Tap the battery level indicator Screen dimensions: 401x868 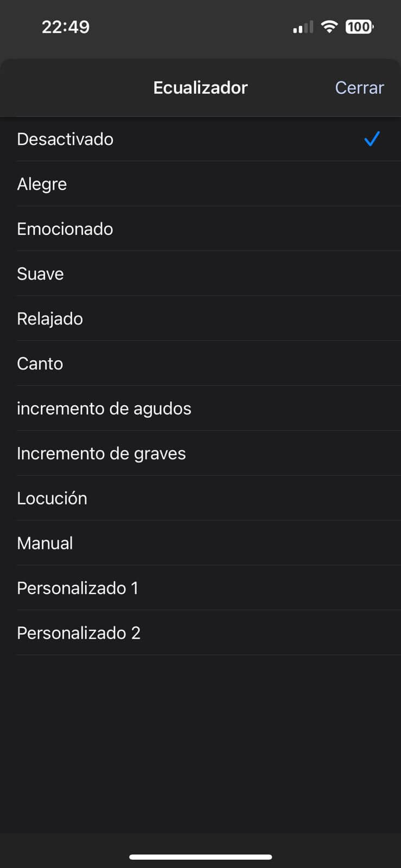point(359,27)
